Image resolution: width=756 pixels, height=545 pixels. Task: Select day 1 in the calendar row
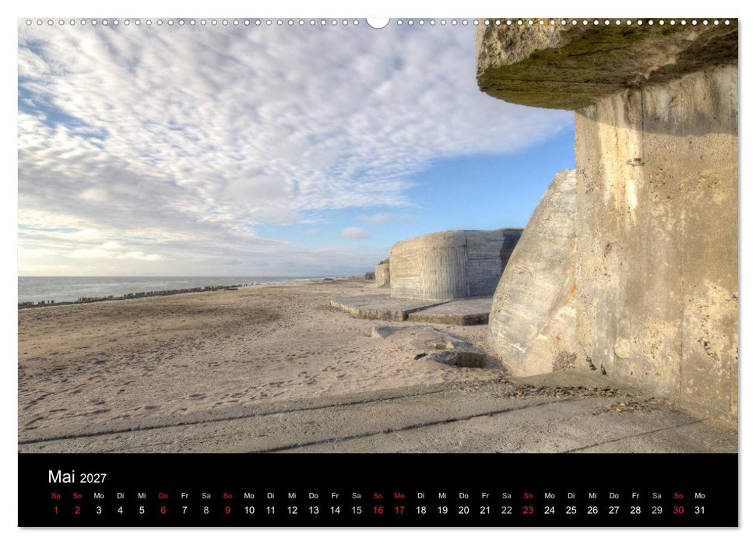pos(56,510)
